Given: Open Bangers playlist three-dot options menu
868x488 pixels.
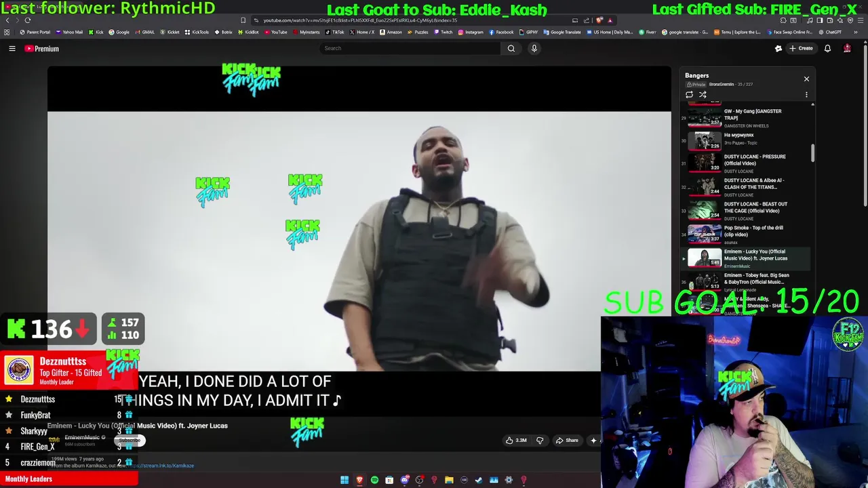Looking at the screenshot, I should [806, 95].
